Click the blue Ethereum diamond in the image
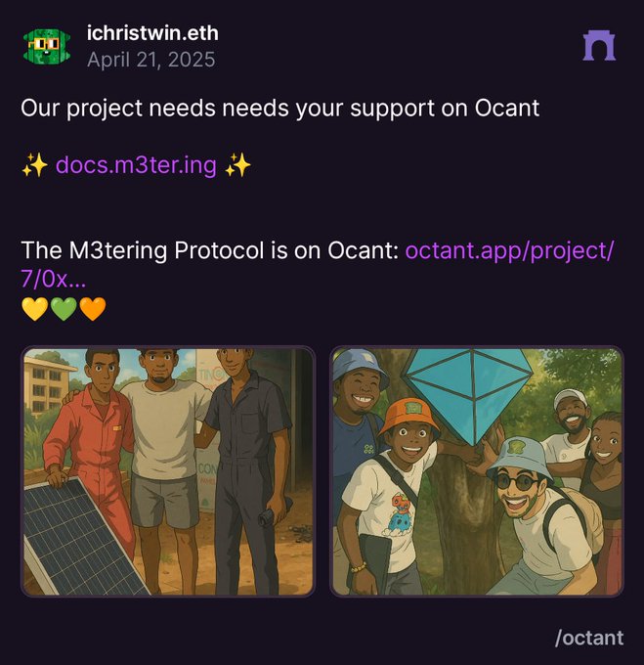 pos(469,392)
